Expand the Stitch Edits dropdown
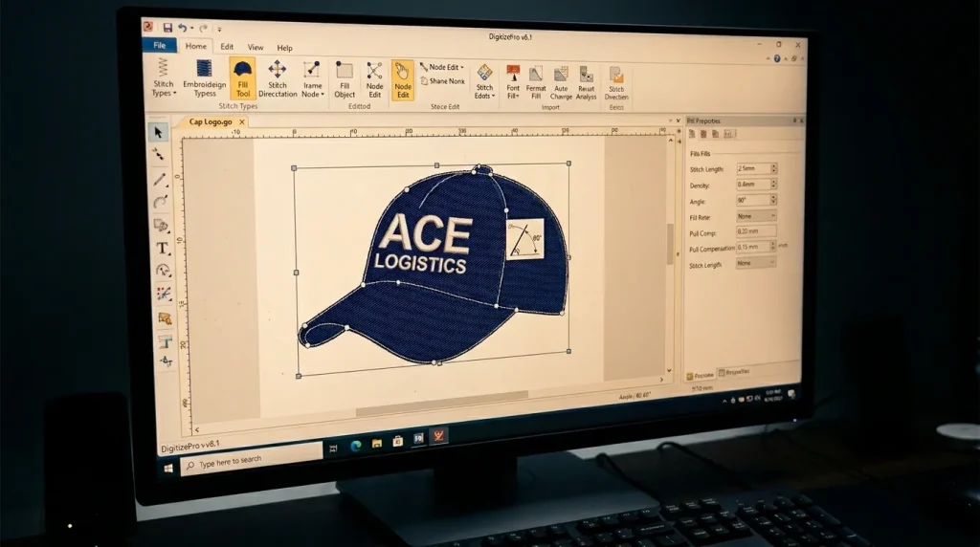This screenshot has width=980, height=547. pyautogui.click(x=484, y=82)
